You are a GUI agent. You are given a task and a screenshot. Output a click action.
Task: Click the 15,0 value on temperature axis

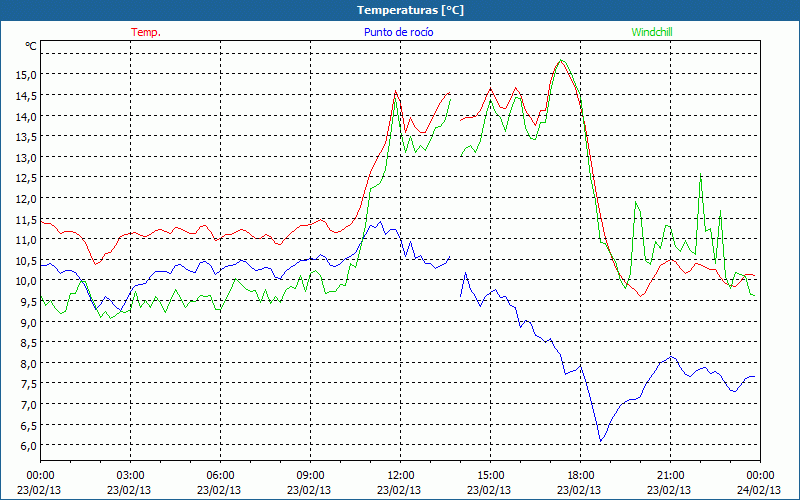coord(26,75)
